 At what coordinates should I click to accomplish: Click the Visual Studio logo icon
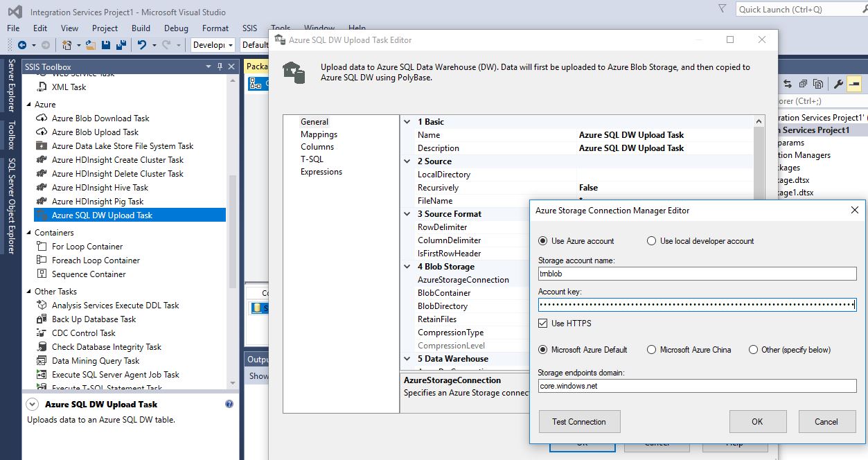tap(15, 12)
